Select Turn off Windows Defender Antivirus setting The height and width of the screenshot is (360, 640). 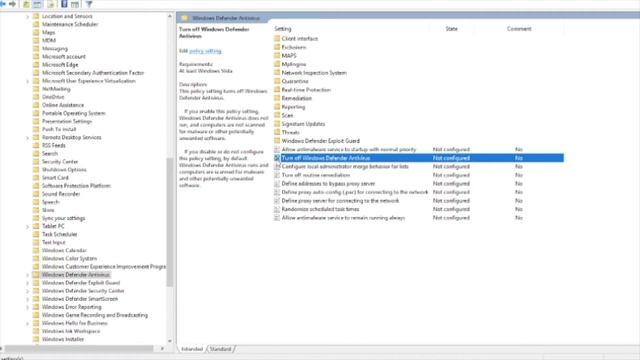(x=419, y=158)
